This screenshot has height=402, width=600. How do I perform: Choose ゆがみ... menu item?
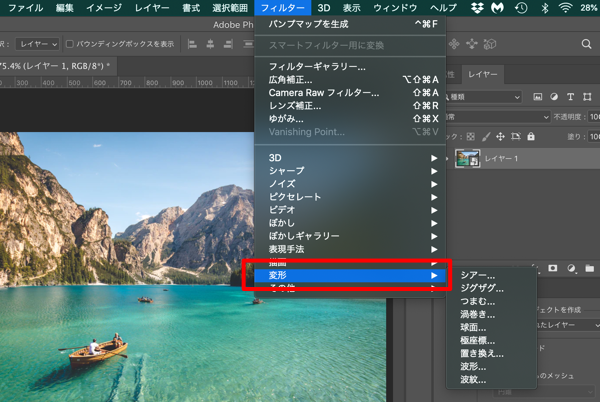[x=350, y=119]
